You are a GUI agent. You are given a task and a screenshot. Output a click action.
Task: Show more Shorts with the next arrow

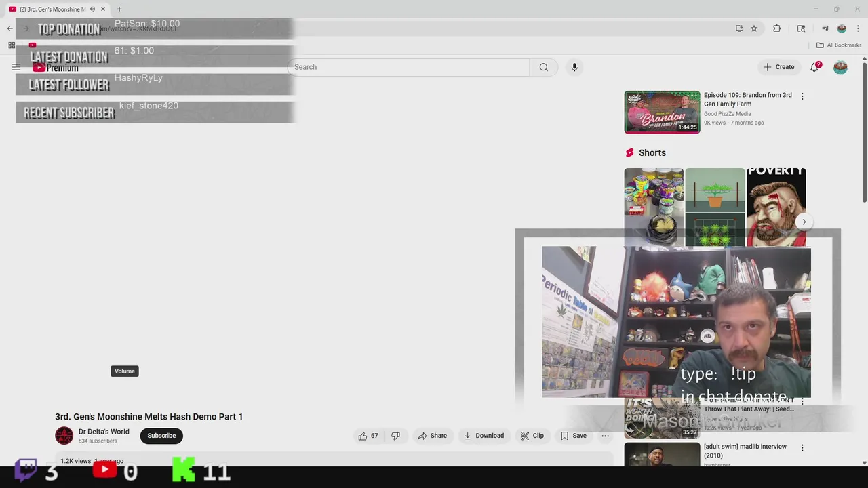804,222
